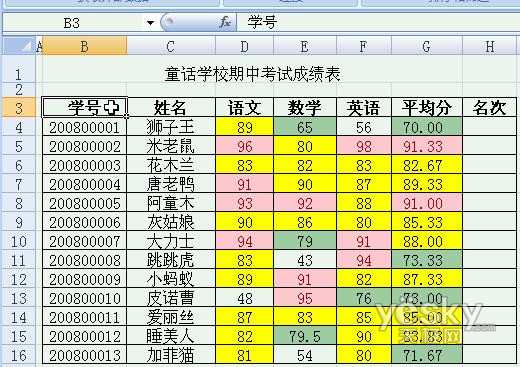Screen dimensions: 520x367
Task: Click the name cell 米老鼠
Action: (x=171, y=146)
